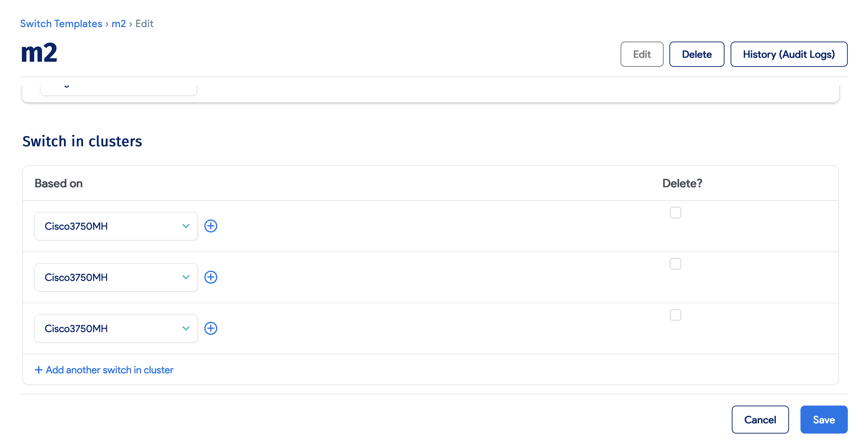
Task: Mark the second switch row for deletion
Action: tap(675, 263)
